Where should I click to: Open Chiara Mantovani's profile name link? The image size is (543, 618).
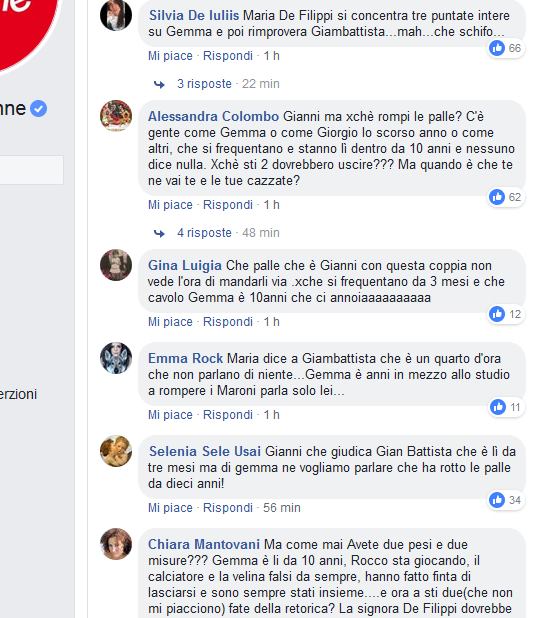point(204,544)
